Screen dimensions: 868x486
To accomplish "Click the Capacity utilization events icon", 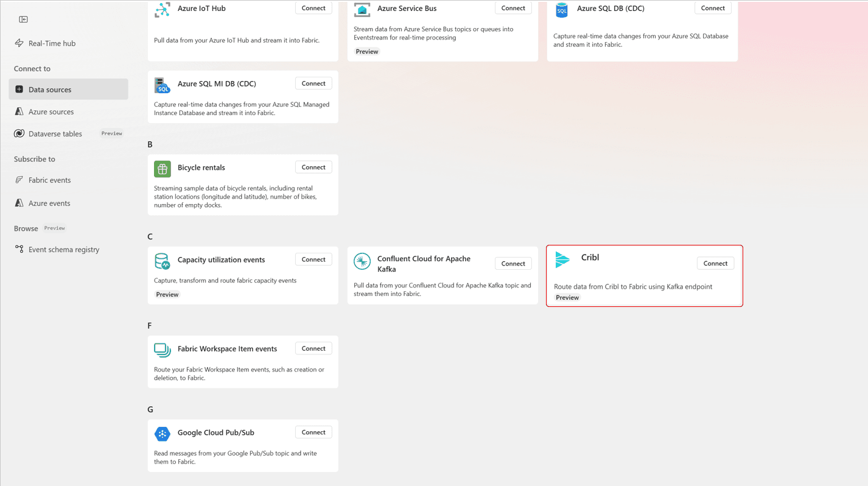I will [x=163, y=261].
